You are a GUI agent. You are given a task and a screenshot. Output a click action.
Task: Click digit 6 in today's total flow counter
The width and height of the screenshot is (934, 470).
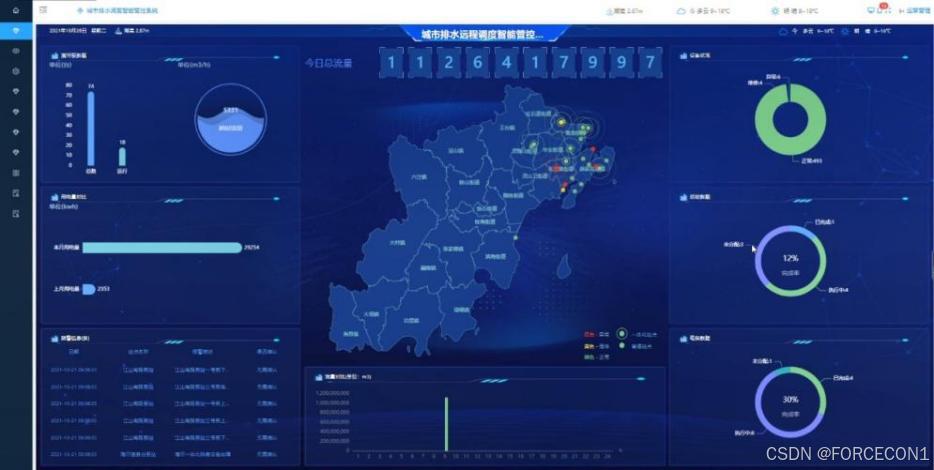pyautogui.click(x=477, y=63)
